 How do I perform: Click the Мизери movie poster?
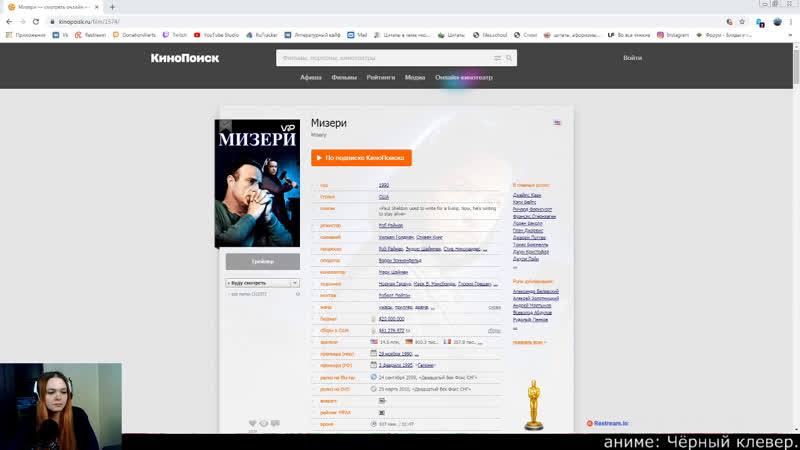(257, 183)
